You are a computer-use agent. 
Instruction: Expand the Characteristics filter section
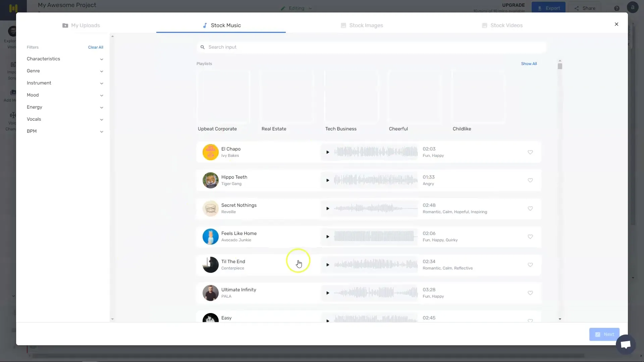pyautogui.click(x=65, y=59)
